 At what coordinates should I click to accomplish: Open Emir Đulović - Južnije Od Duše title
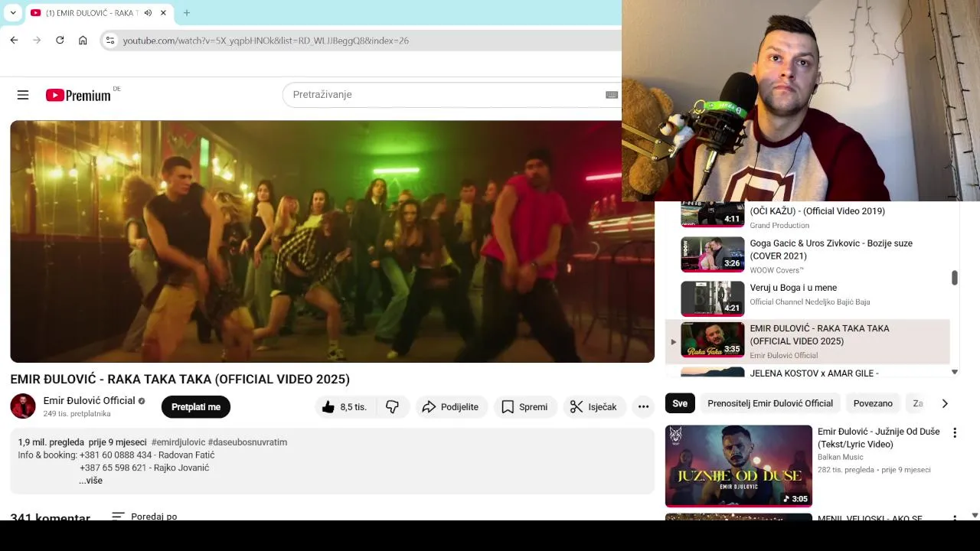[x=879, y=438]
